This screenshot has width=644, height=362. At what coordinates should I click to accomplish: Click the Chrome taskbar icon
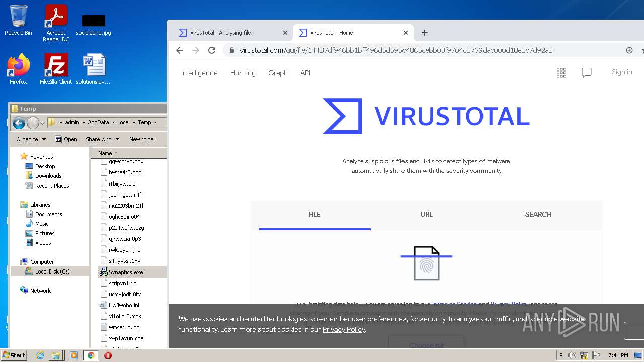91,355
